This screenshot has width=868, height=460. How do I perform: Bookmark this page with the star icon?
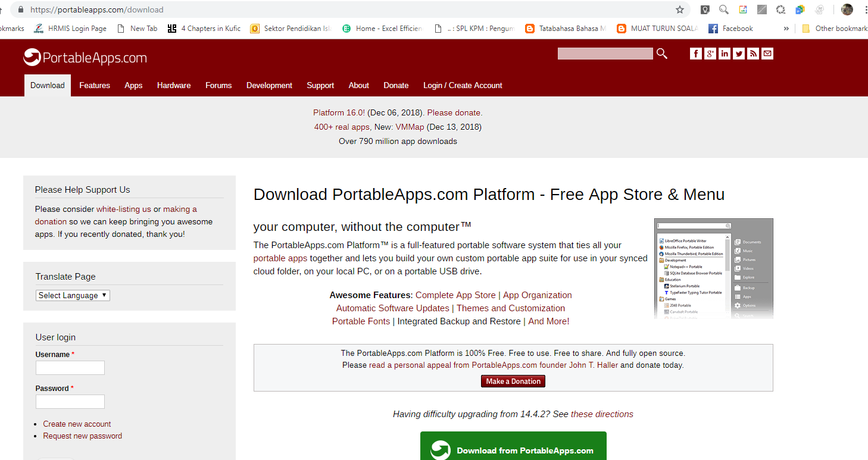tap(680, 10)
